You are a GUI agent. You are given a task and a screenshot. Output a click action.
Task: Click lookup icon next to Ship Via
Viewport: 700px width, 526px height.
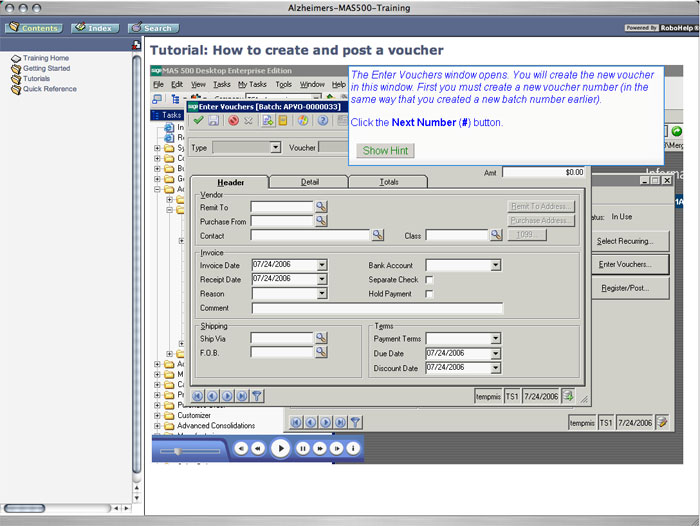tap(321, 339)
